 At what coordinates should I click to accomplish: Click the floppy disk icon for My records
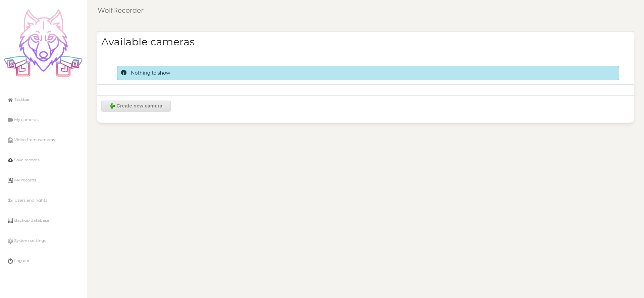tap(10, 180)
